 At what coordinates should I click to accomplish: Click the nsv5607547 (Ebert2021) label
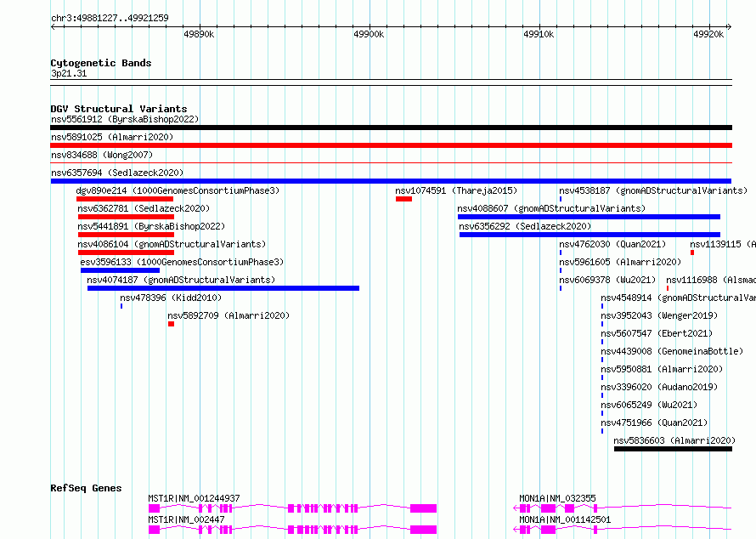(x=657, y=333)
